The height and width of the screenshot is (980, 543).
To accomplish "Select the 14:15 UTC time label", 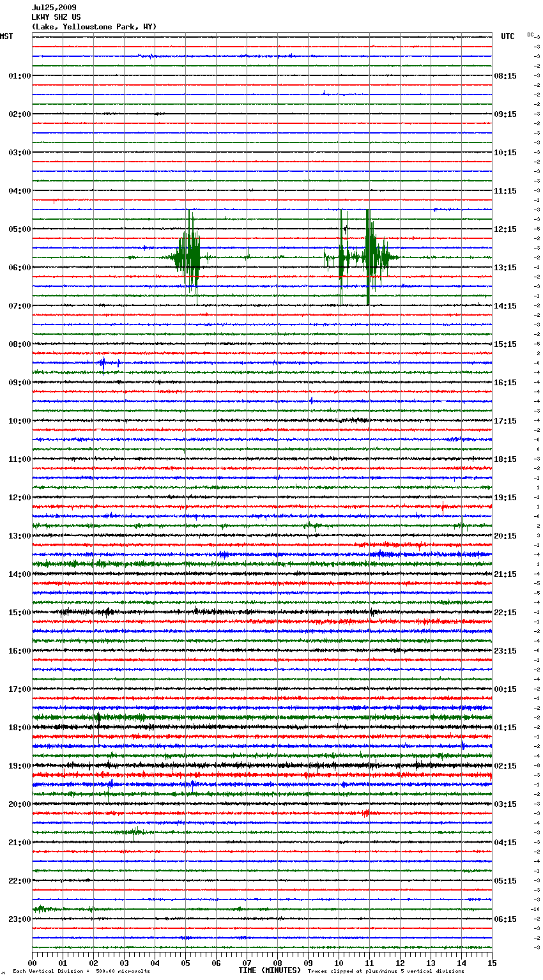I will click(x=505, y=306).
